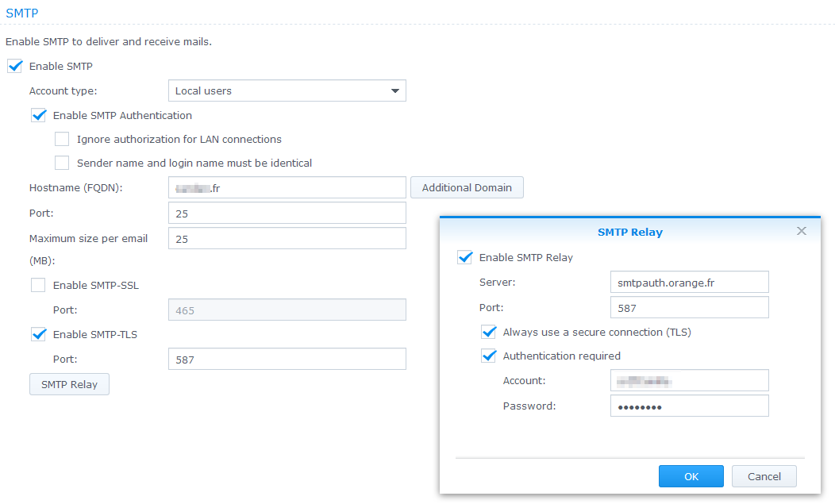Enable the SMTP-SSL option

click(x=38, y=285)
